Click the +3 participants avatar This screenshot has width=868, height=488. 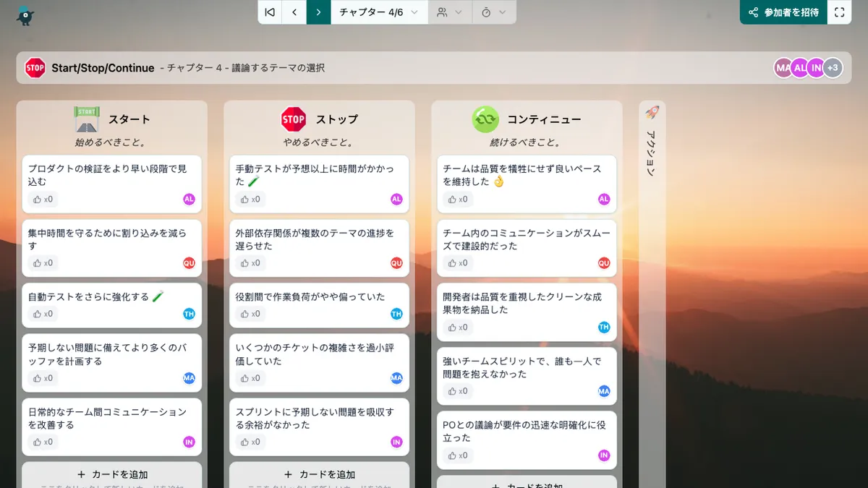pos(833,68)
